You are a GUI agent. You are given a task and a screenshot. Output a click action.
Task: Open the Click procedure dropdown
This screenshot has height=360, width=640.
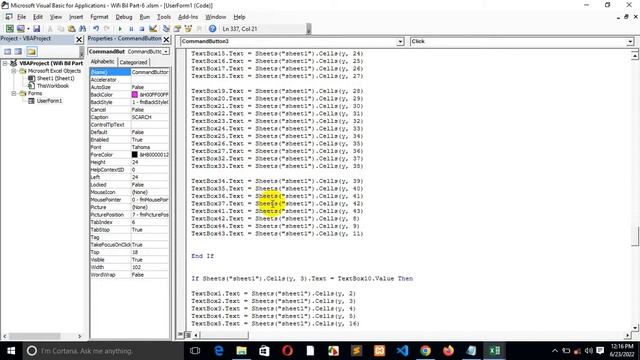click(630, 42)
